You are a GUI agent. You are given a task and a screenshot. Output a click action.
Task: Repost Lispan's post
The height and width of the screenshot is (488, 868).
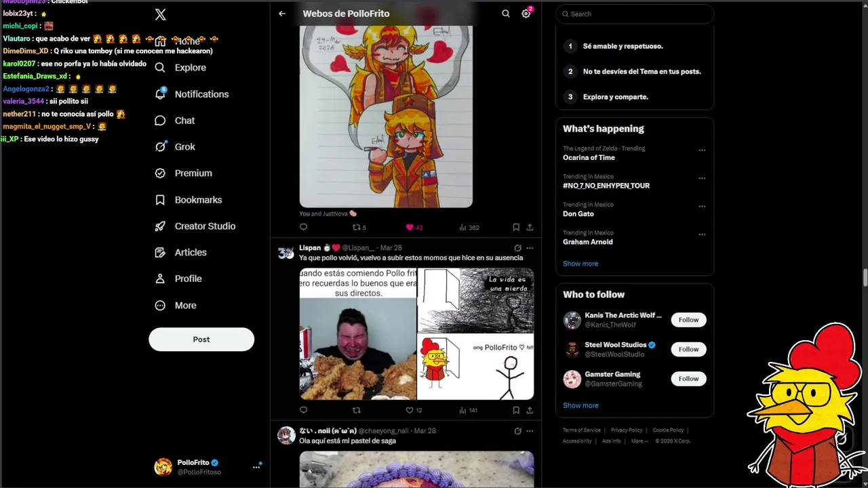coord(357,410)
